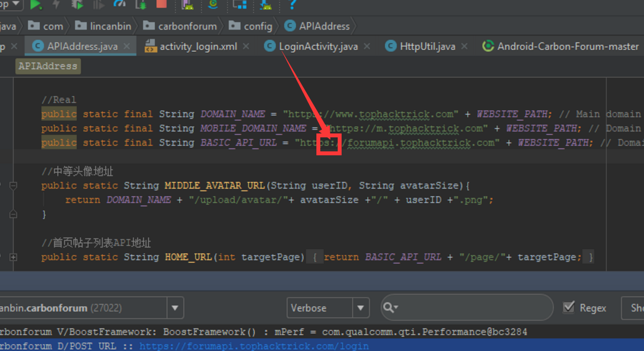Close the LoginActivity.java tab

367,47
